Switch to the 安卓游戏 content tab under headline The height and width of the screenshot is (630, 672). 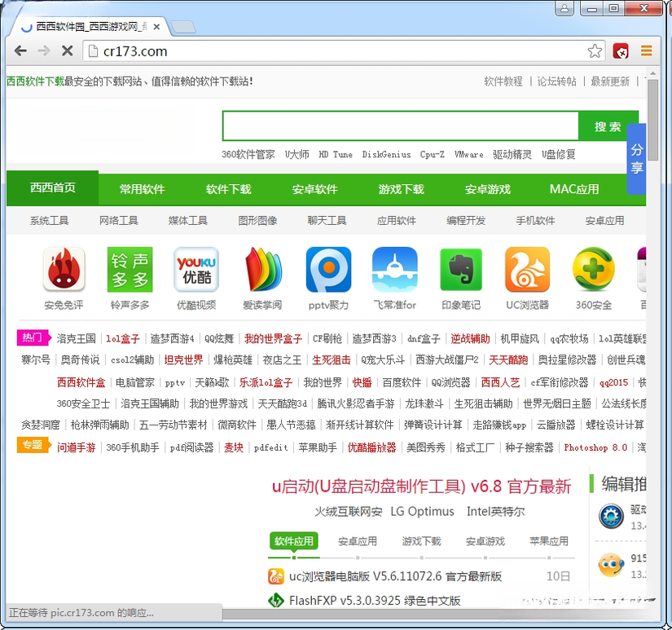(x=485, y=541)
